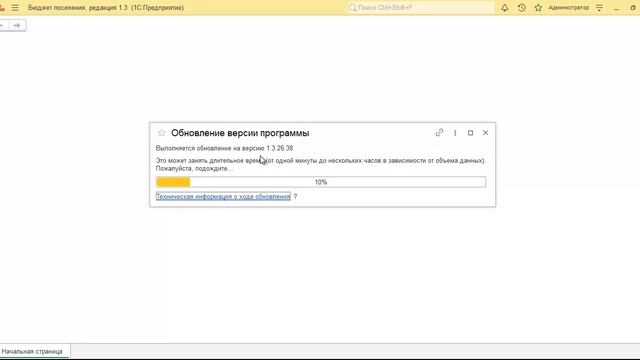Click the Администратор user name
Screen dimensions: 640x360
point(569,8)
